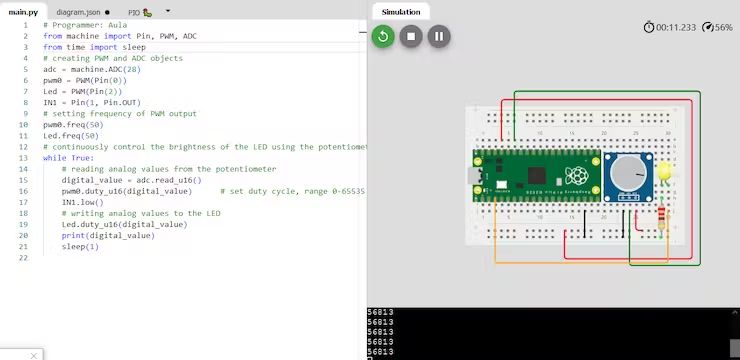Click line number 16 in gutter

(x=24, y=191)
